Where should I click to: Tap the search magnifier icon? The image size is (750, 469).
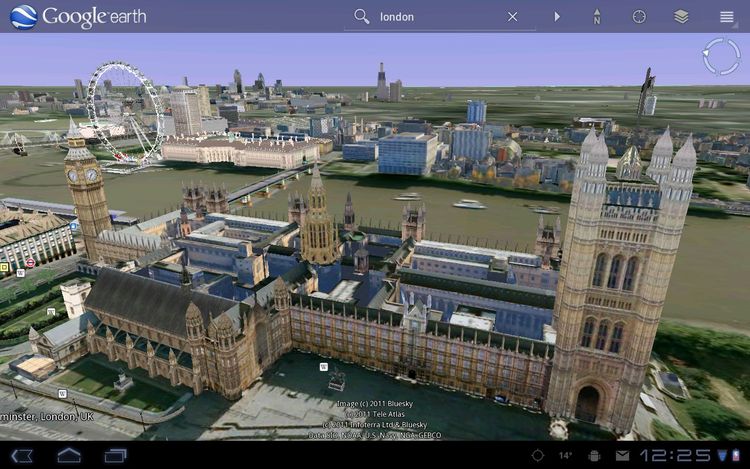coord(362,17)
